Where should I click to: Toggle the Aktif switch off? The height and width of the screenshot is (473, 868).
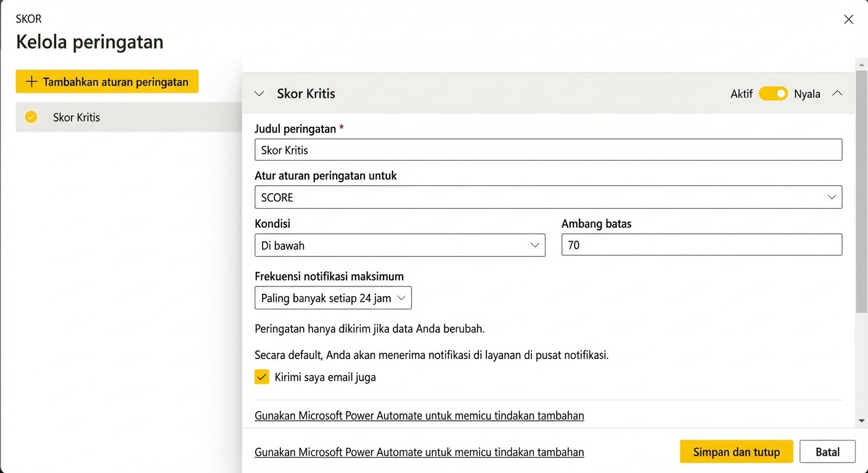[773, 94]
